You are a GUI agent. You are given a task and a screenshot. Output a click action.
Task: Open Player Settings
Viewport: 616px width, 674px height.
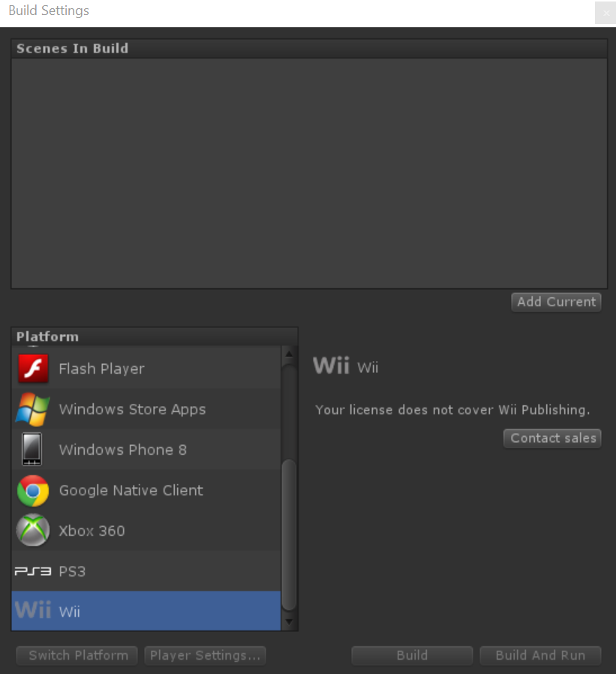205,655
